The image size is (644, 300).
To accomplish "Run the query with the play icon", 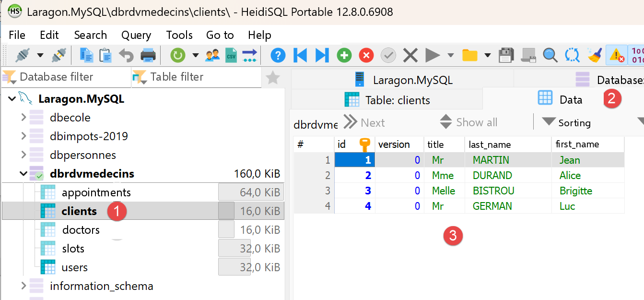I will (x=433, y=55).
